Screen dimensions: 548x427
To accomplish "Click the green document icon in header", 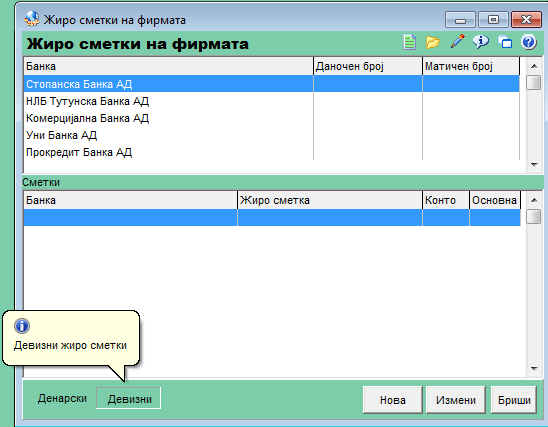I will [x=409, y=42].
